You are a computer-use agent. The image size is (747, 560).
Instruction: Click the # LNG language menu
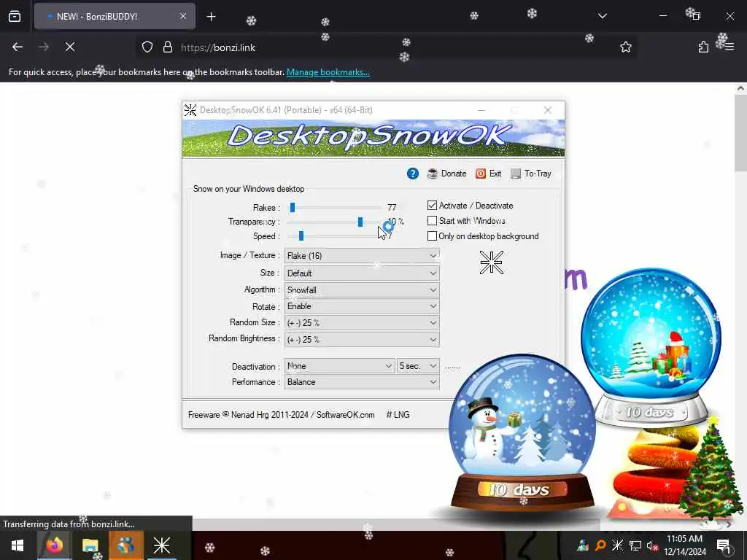point(398,415)
